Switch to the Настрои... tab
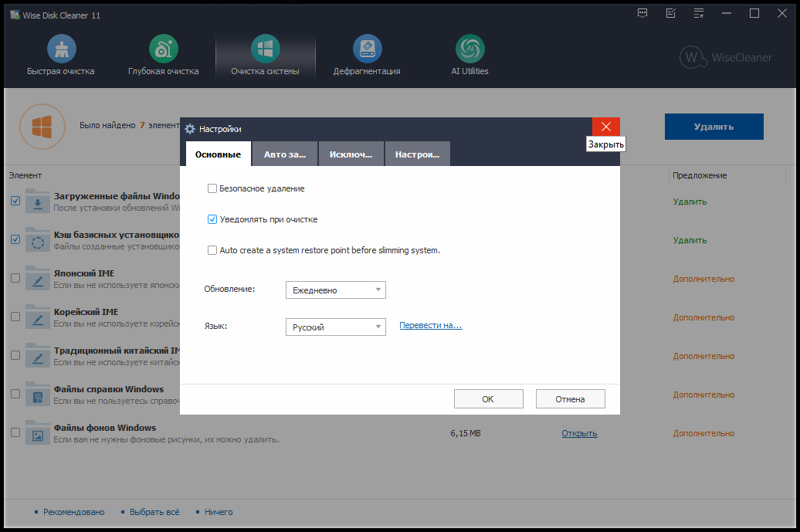 pos(417,154)
